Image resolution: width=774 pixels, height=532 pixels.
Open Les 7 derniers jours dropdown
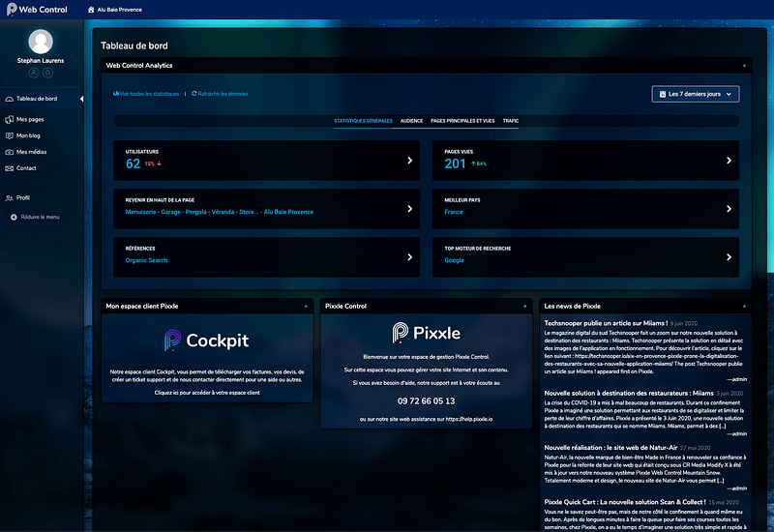[696, 94]
